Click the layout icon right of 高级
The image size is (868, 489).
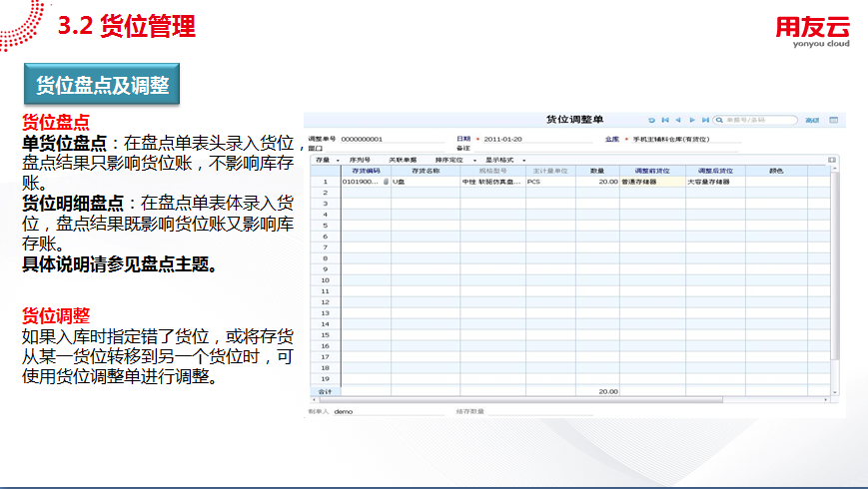(x=833, y=120)
